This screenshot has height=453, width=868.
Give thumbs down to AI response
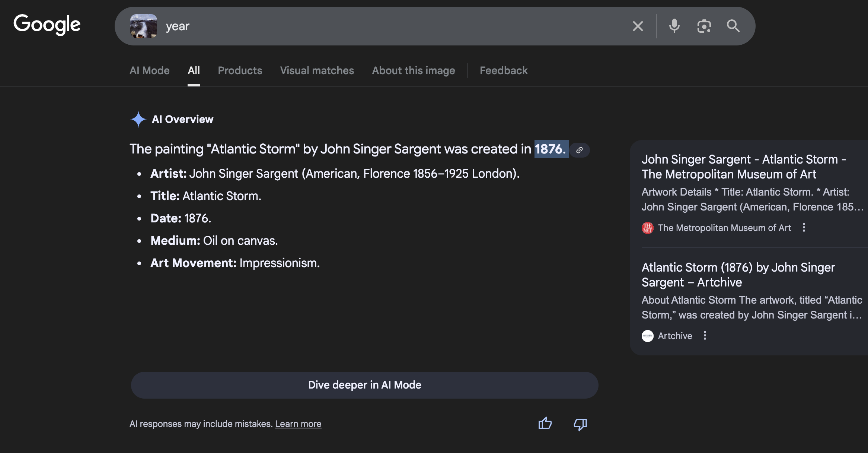click(x=580, y=424)
